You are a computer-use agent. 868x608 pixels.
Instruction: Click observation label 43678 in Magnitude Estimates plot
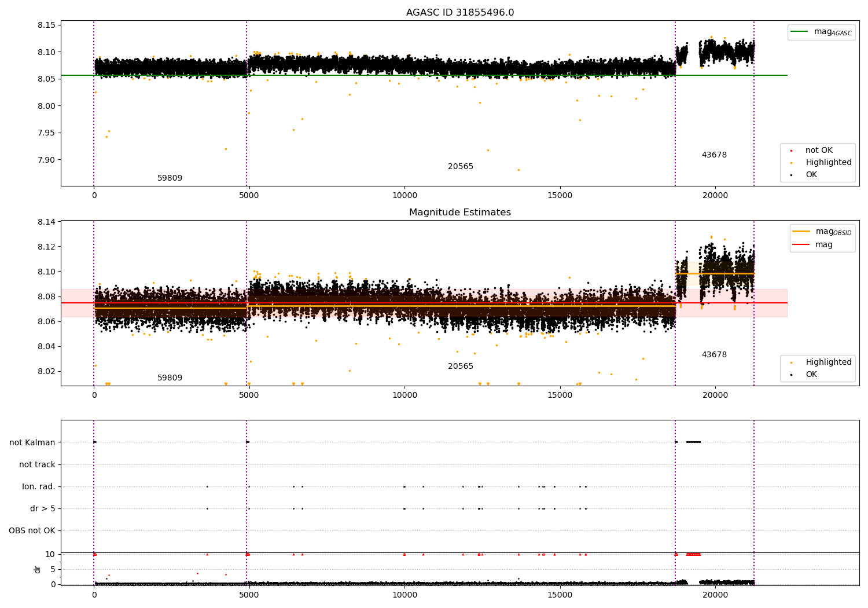point(714,355)
